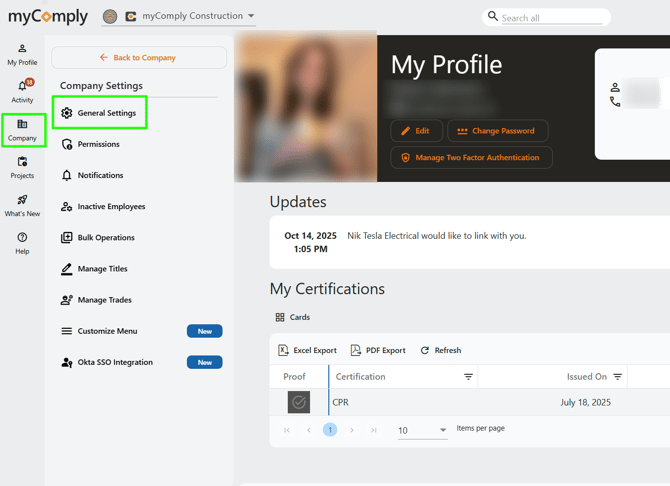
Task: Open Manage Trades
Action: tap(104, 300)
